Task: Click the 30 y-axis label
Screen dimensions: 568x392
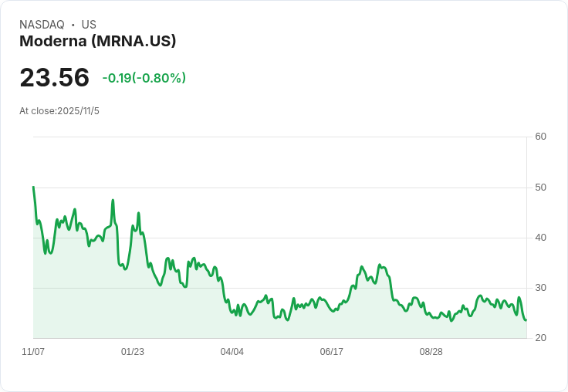Action: click(540, 288)
